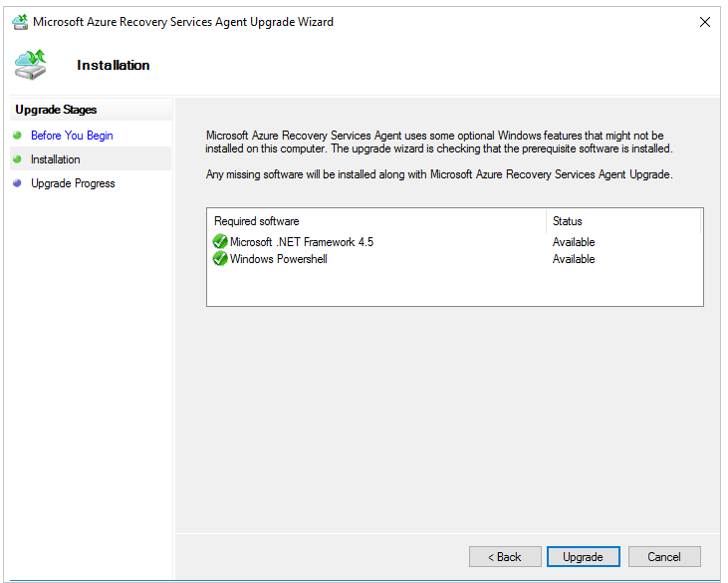Click the Required software column header
The height and width of the screenshot is (583, 728).
click(376, 221)
